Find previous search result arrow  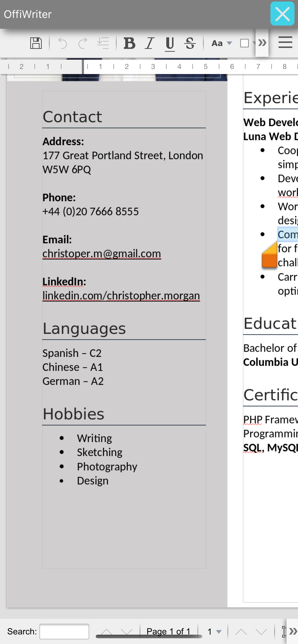[x=107, y=632]
